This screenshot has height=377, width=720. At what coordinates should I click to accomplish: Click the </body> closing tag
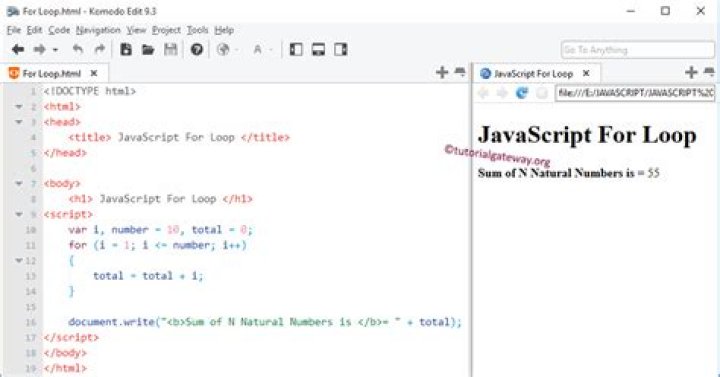pos(65,353)
